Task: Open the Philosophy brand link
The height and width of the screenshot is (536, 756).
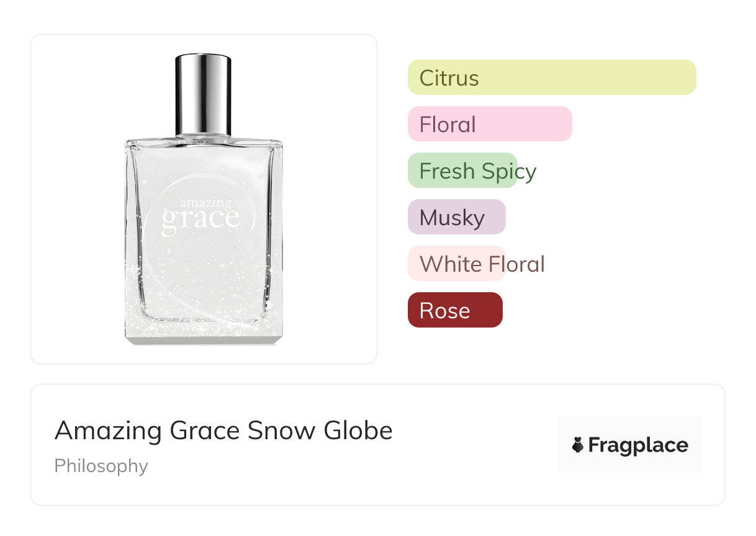Action: (101, 466)
